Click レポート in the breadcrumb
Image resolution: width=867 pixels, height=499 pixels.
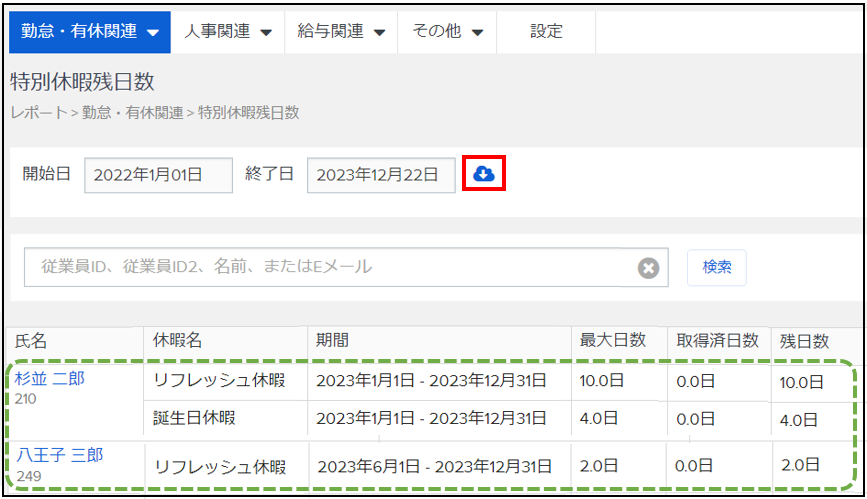[39, 113]
